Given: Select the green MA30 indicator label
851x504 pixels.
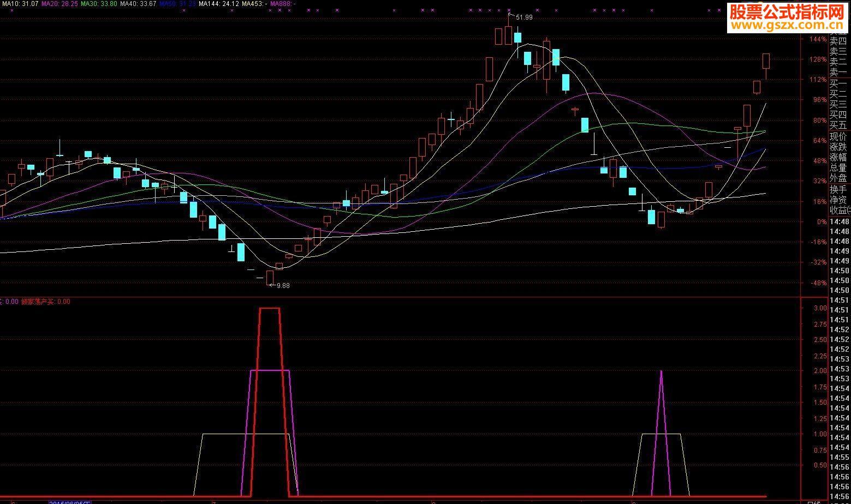Looking at the screenshot, I should (x=98, y=3).
